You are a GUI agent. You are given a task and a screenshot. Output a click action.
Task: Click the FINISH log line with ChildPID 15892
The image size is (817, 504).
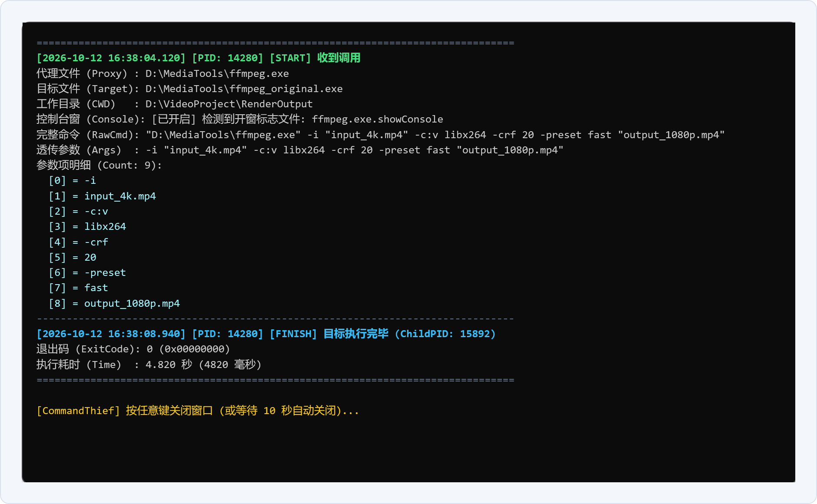(x=266, y=334)
